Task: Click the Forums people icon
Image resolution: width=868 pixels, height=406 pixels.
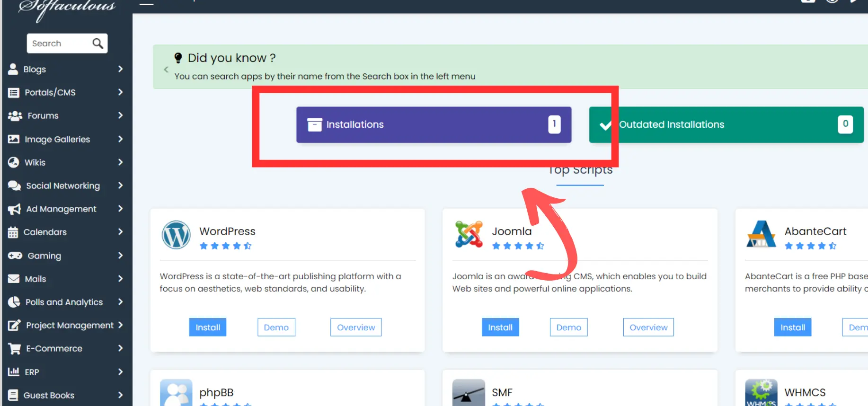Action: pos(15,116)
